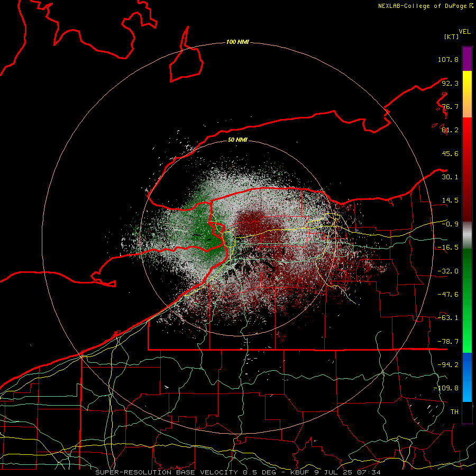Click the 45.6 velocity scale value
The width and height of the screenshot is (476, 476).
(x=450, y=153)
